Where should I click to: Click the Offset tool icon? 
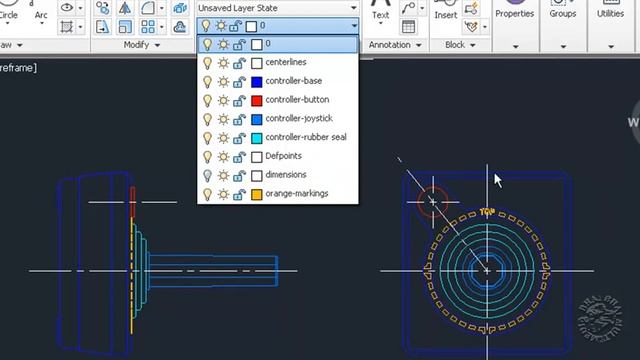point(180,27)
